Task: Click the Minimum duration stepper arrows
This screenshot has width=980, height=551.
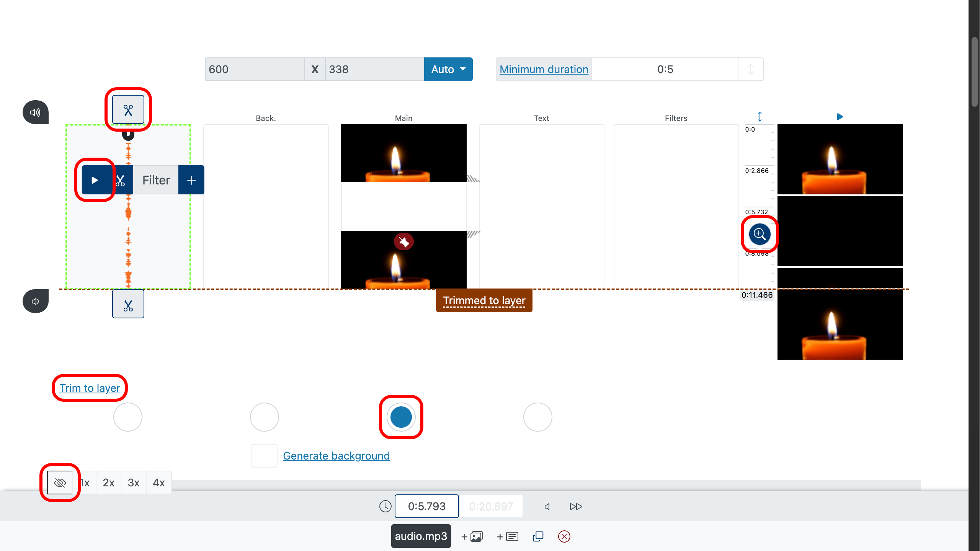Action: [x=750, y=69]
